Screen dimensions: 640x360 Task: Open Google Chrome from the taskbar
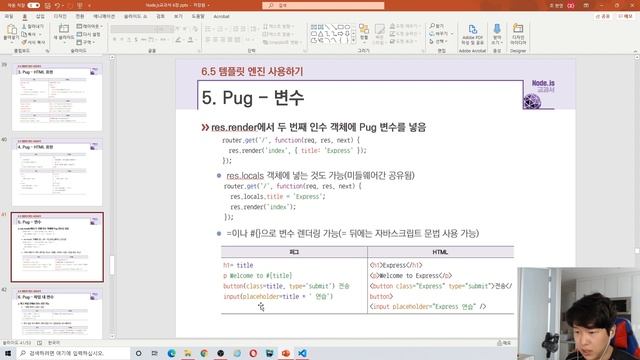click(204, 353)
